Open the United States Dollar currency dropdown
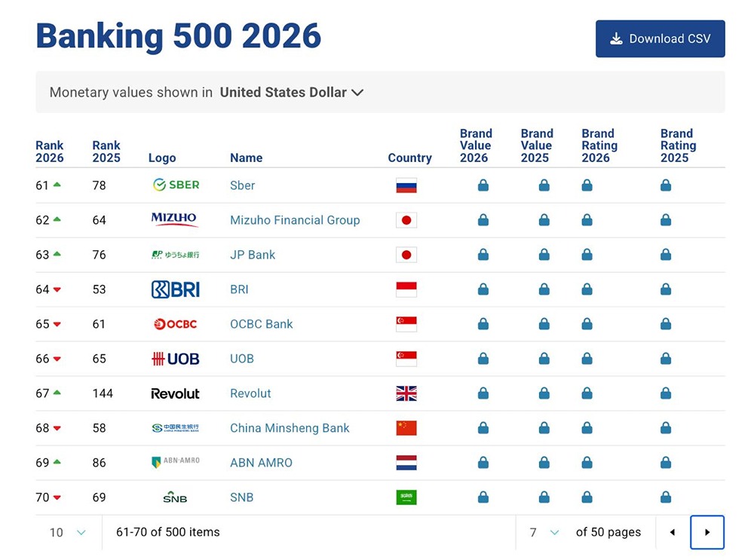The height and width of the screenshot is (560, 754). [x=292, y=92]
